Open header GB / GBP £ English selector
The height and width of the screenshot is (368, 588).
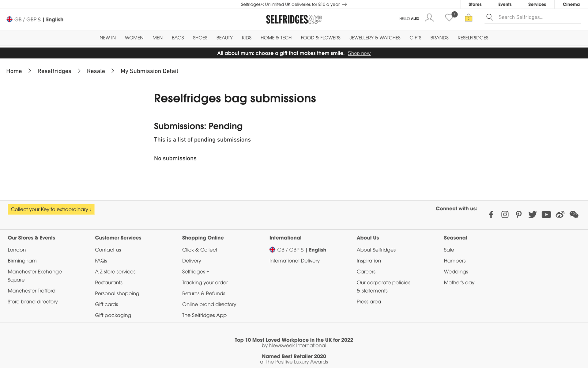35,19
